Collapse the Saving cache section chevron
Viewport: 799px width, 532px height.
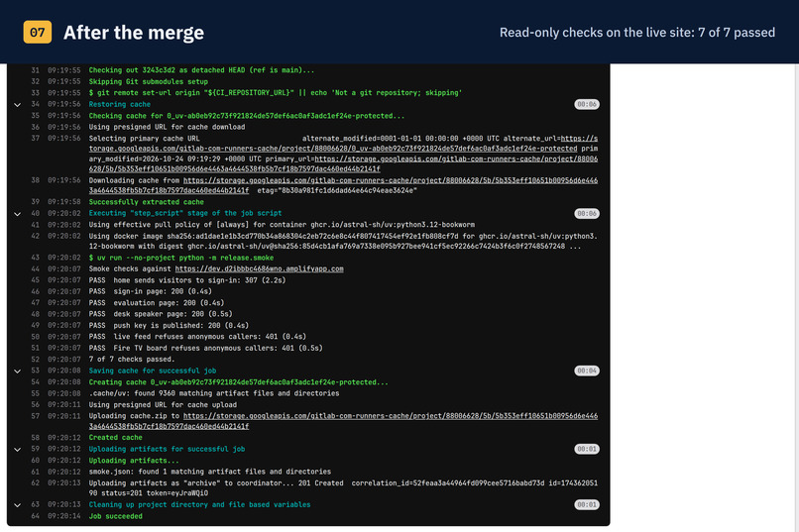pyautogui.click(x=17, y=372)
